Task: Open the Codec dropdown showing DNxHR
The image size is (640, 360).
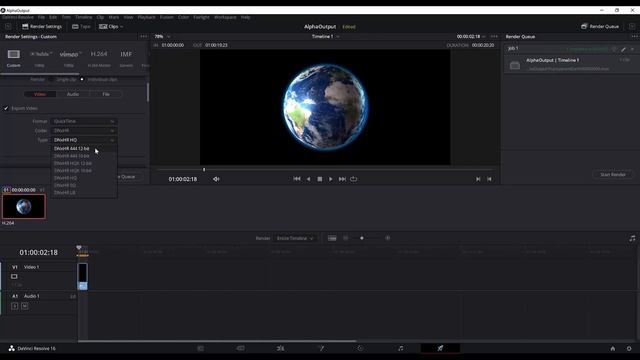Action: click(84, 131)
